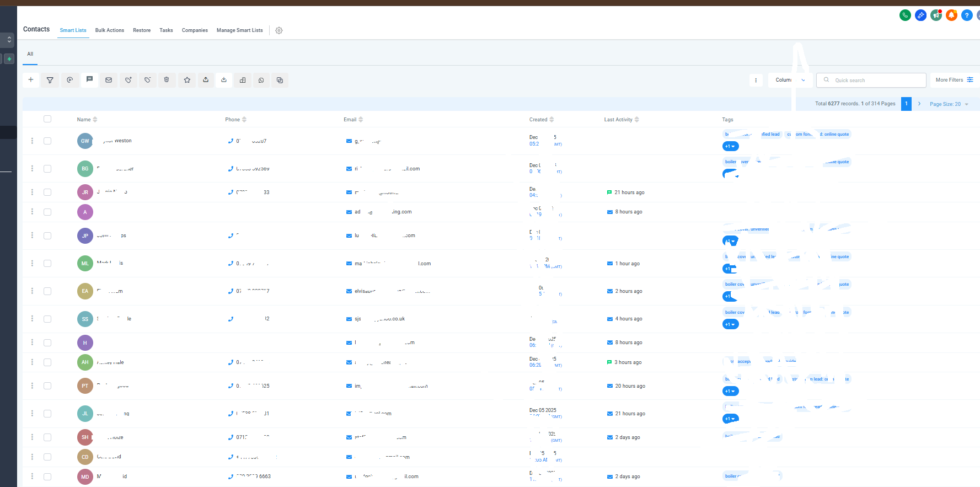
Task: Expand the +1 tags badge for contact SS
Action: 731,324
